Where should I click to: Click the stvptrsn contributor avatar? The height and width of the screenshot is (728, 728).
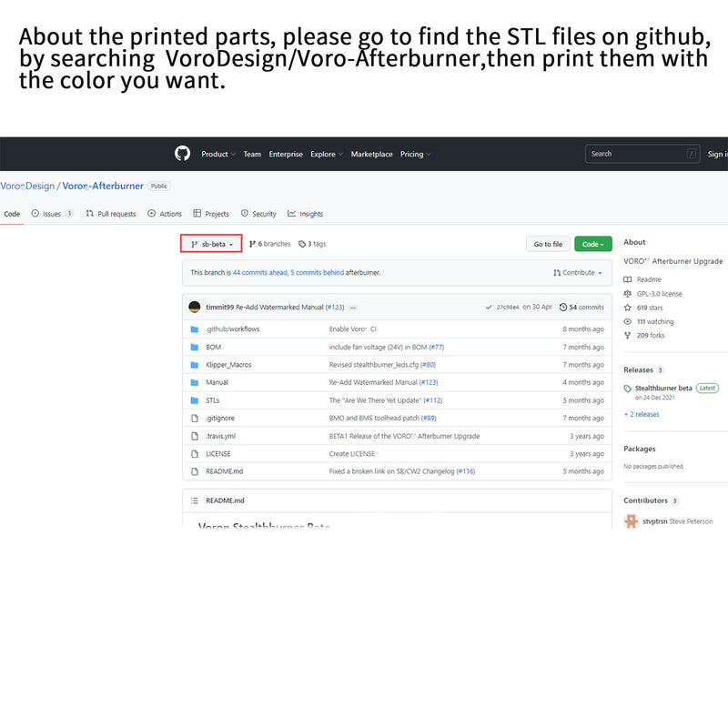point(631,521)
